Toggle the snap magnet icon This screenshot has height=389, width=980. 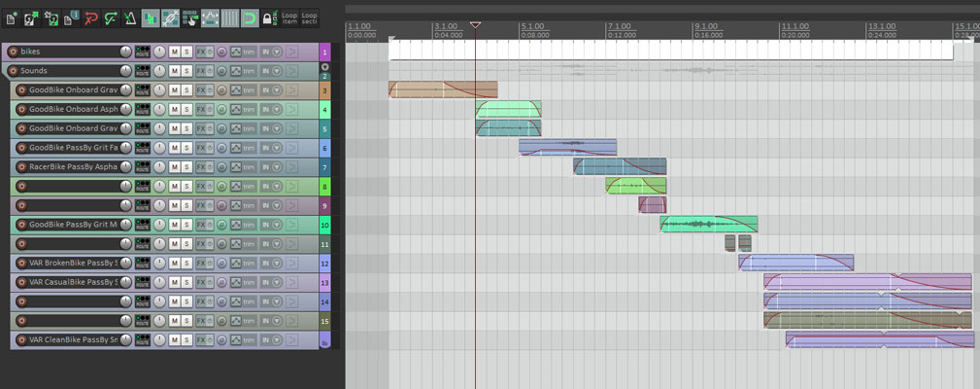coord(250,18)
